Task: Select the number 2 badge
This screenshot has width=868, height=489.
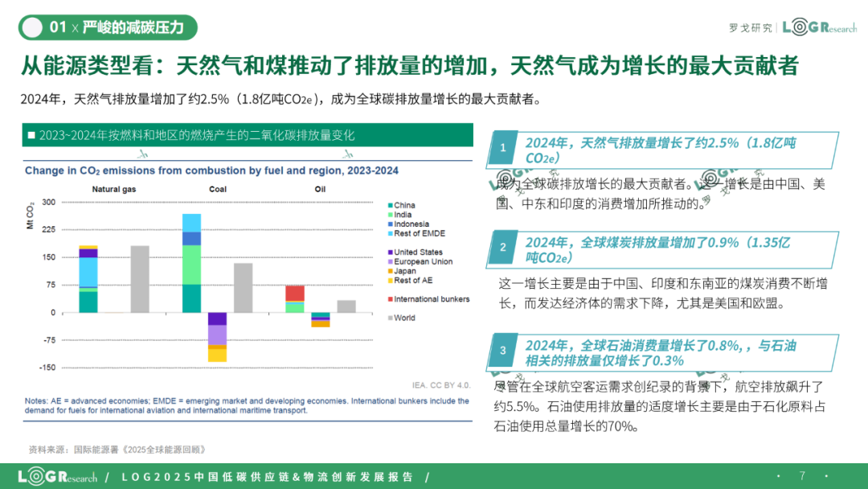Action: tap(502, 247)
